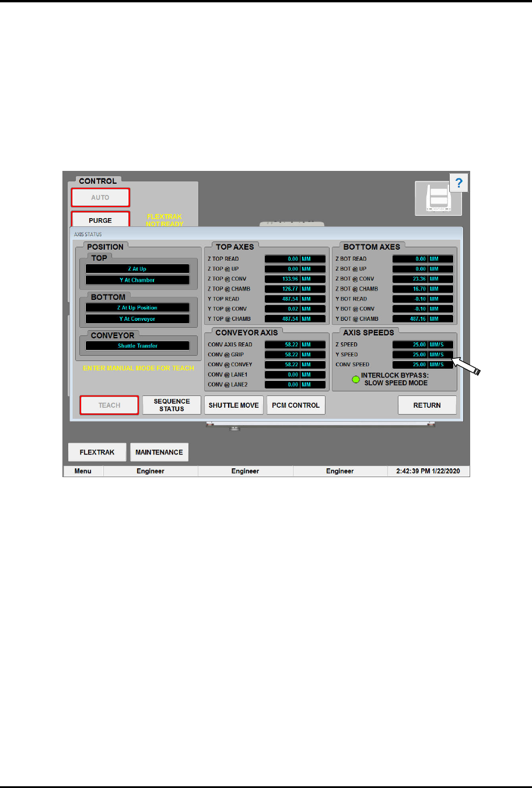532x788 pixels.
Task: Click the 'ENTER MANUAL MODE FOR TEACH' message
Action: pos(138,369)
